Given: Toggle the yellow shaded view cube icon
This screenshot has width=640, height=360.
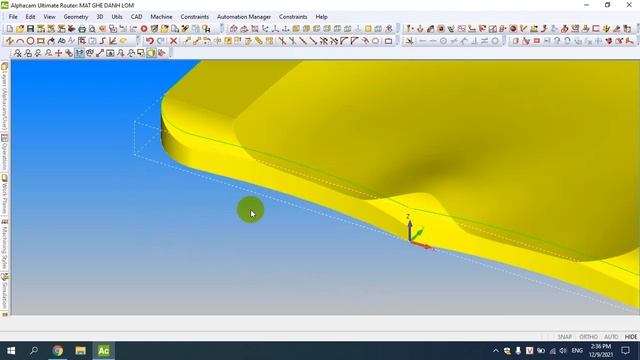Looking at the screenshot, I should pyautogui.click(x=151, y=53).
